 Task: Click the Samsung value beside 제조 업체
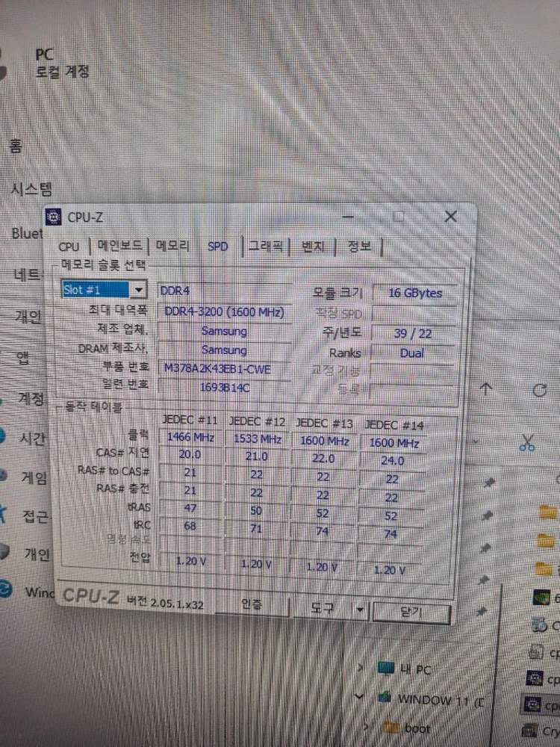click(224, 331)
